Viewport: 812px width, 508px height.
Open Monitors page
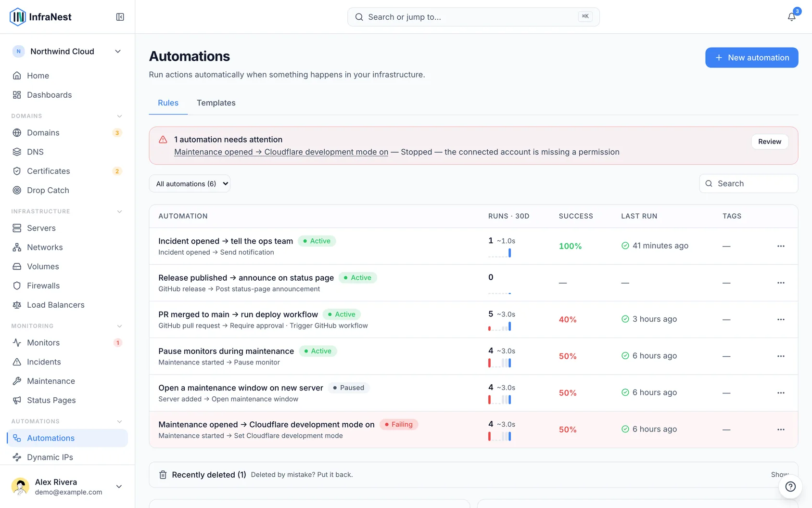67,342
